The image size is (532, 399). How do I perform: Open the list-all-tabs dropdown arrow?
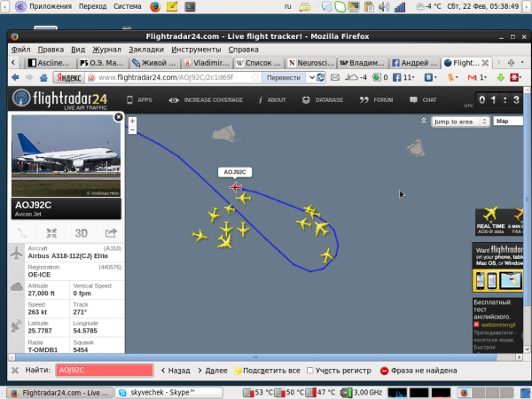[x=522, y=62]
